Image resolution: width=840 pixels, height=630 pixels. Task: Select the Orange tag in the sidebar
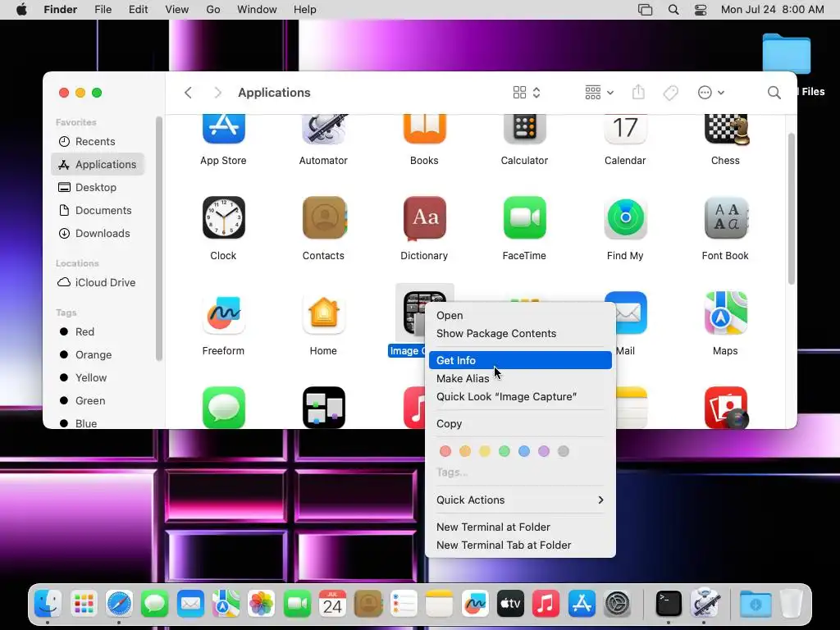coord(98,354)
